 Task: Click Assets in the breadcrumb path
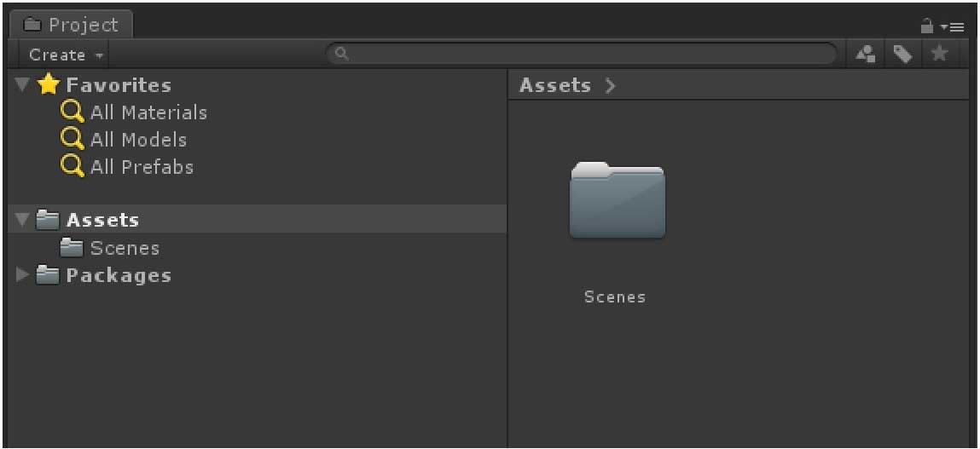pyautogui.click(x=555, y=85)
